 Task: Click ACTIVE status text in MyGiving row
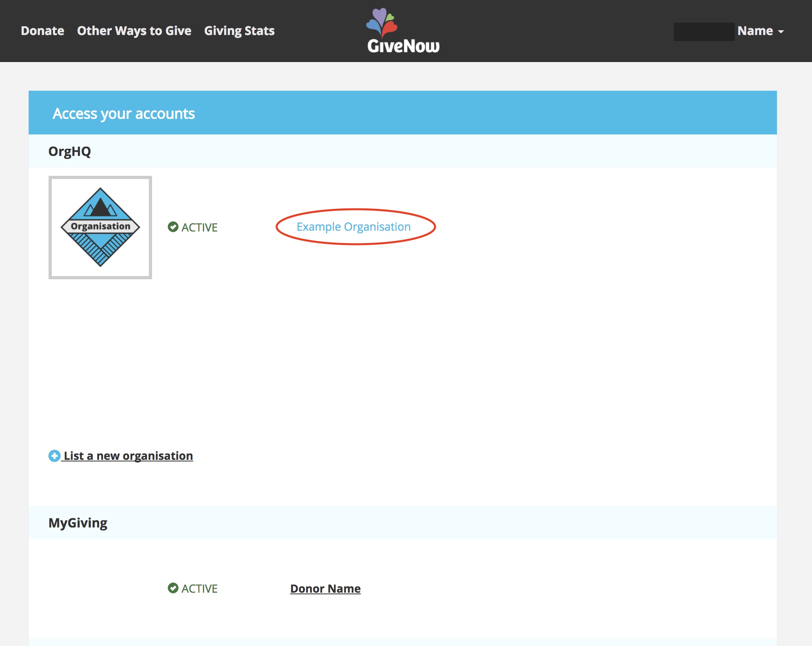199,589
